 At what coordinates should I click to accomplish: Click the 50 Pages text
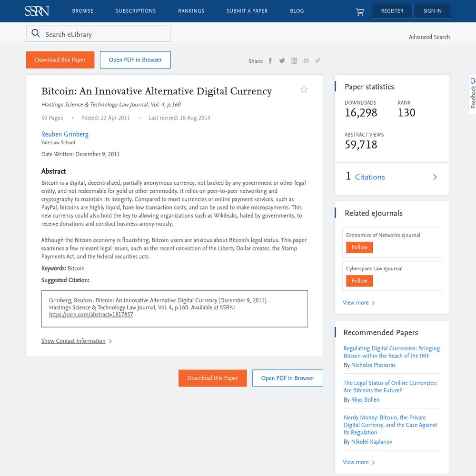(52, 118)
